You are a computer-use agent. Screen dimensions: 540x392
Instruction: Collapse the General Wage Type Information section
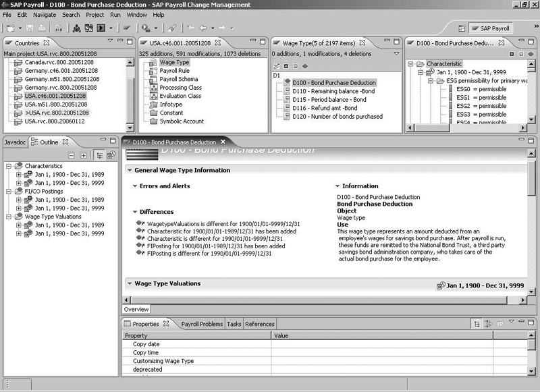coord(130,170)
